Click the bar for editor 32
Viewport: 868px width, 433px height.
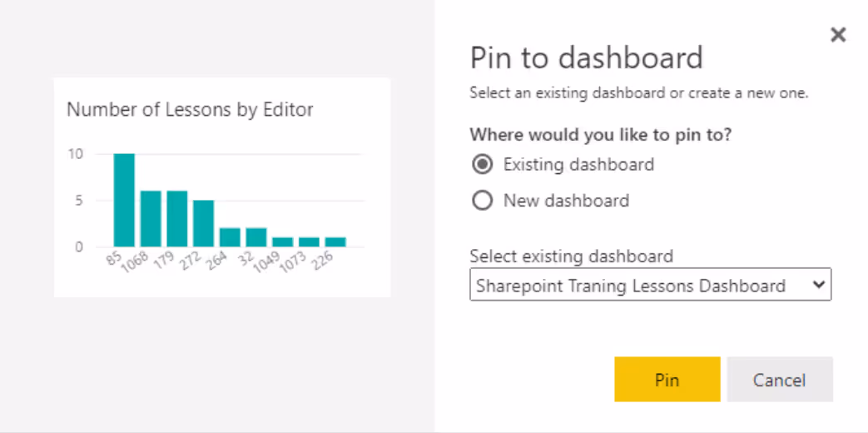[256, 237]
